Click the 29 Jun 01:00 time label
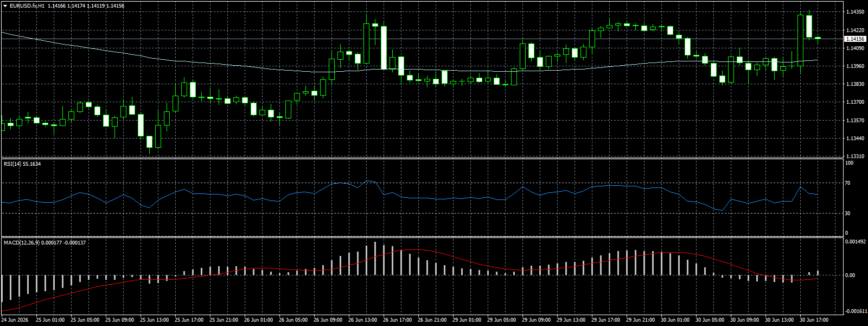This screenshot has width=868, height=326. point(467,320)
